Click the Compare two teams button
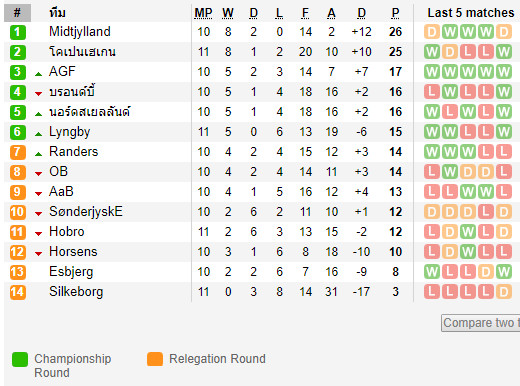 (x=480, y=323)
